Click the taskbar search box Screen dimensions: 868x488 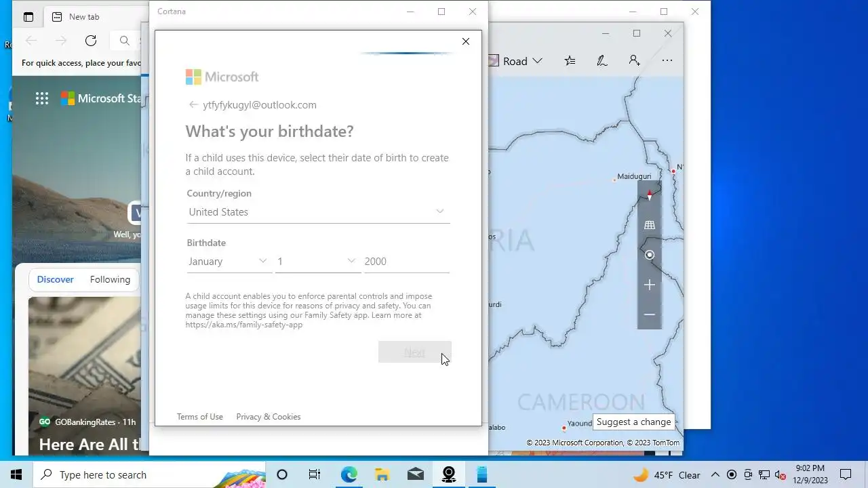pyautogui.click(x=149, y=474)
